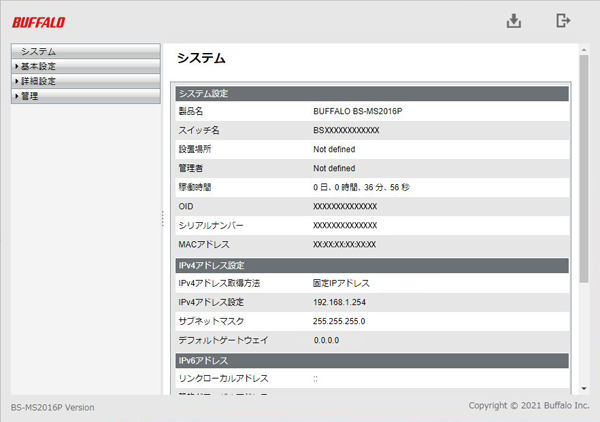Click the sidebar splitter handle

tap(163, 219)
